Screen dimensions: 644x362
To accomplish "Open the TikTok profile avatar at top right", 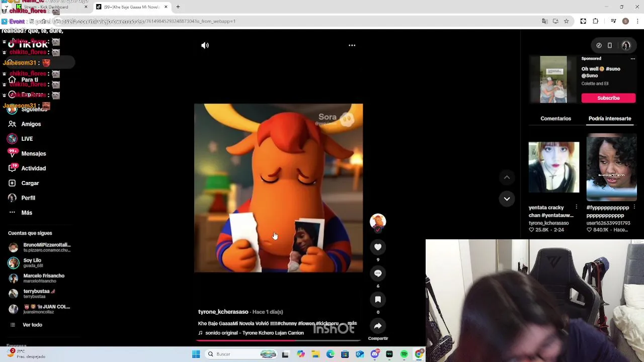I will 626,45.
